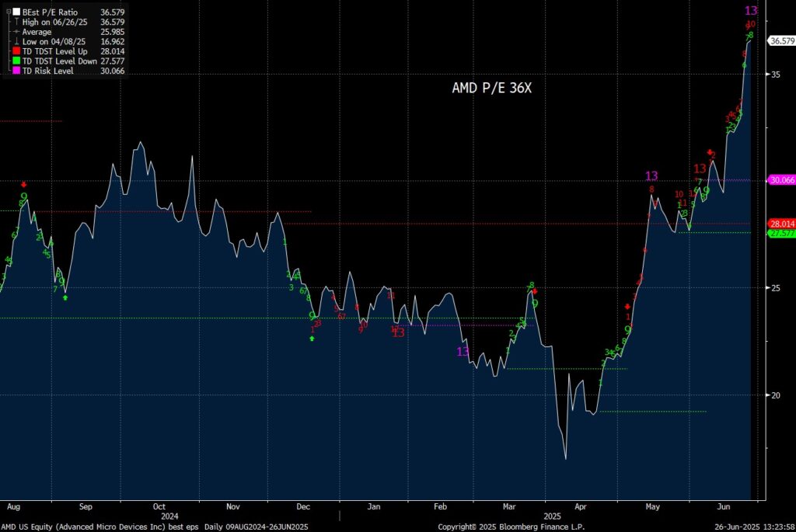796x532 pixels.
Task: Click the red 28.014 axis tag
Action: pos(782,224)
